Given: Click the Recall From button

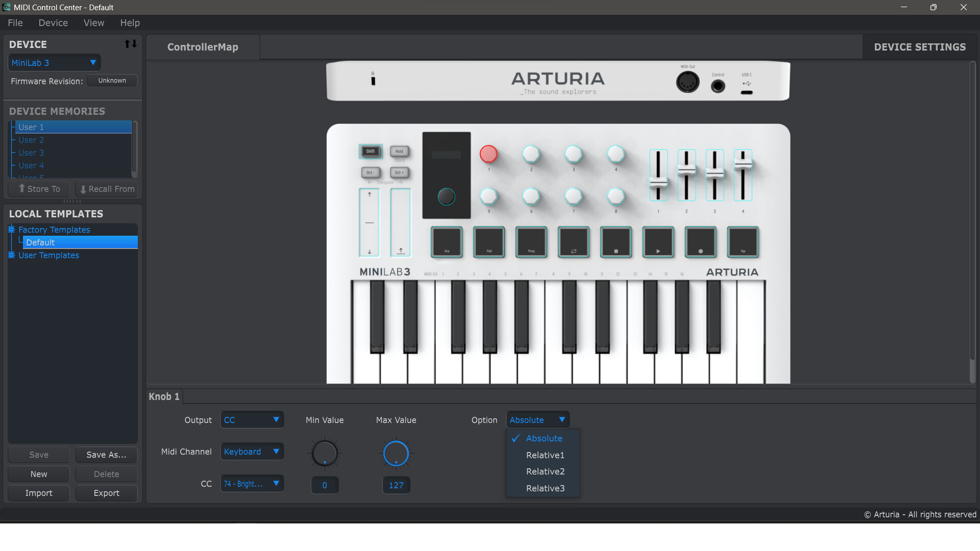Looking at the screenshot, I should pyautogui.click(x=107, y=189).
